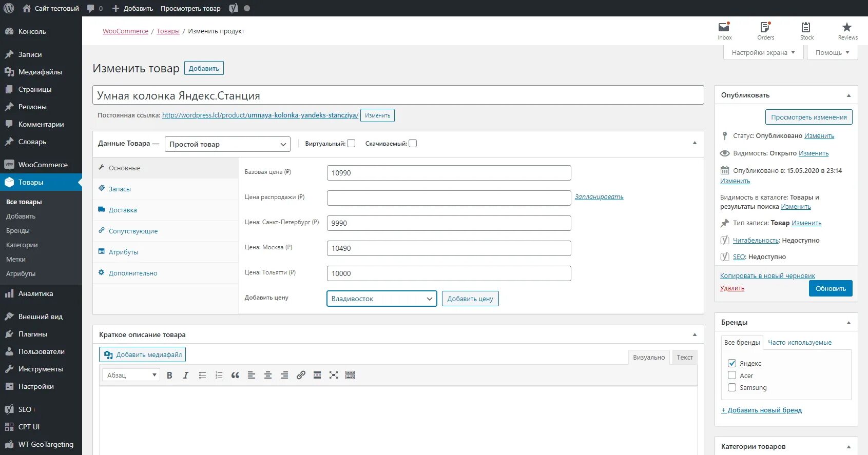Click + Добавить новый бренд link
The width and height of the screenshot is (868, 455).
(x=761, y=410)
